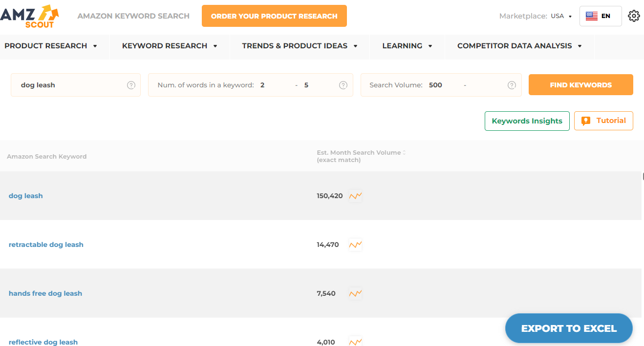644x346 pixels.
Task: Open the Marketplace USA dropdown
Action: (x=561, y=16)
